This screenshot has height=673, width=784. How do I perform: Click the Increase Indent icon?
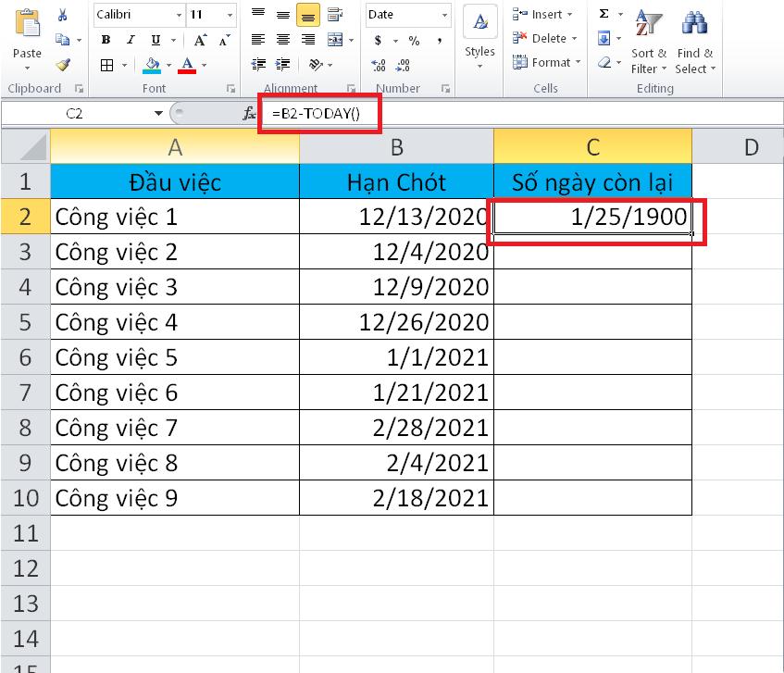tap(281, 64)
